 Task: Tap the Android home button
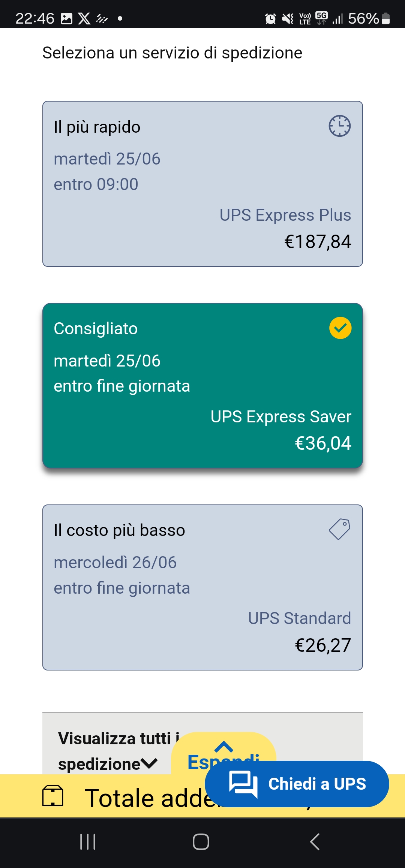[x=201, y=842]
